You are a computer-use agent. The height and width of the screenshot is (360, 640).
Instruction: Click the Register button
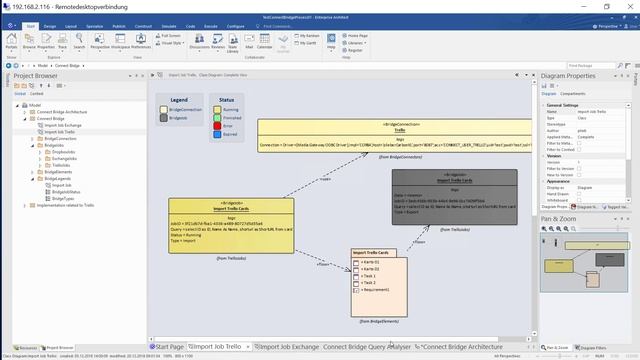[352, 50]
